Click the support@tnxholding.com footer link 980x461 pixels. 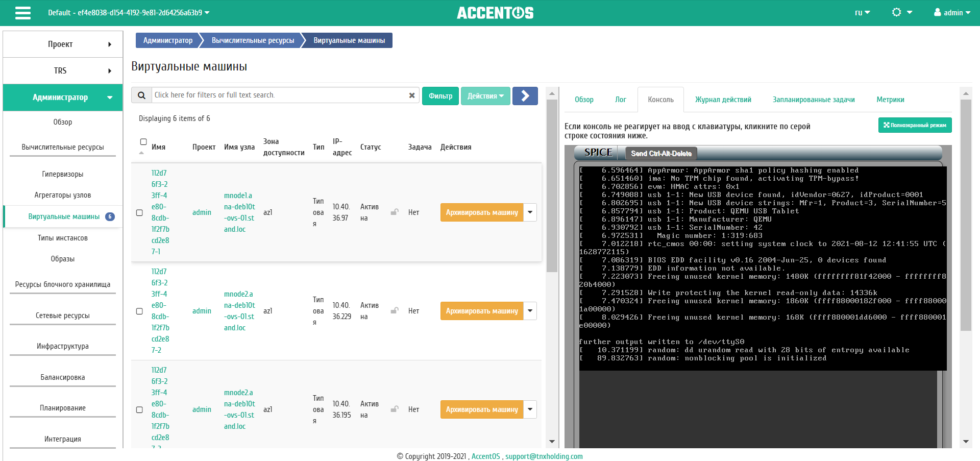click(544, 456)
